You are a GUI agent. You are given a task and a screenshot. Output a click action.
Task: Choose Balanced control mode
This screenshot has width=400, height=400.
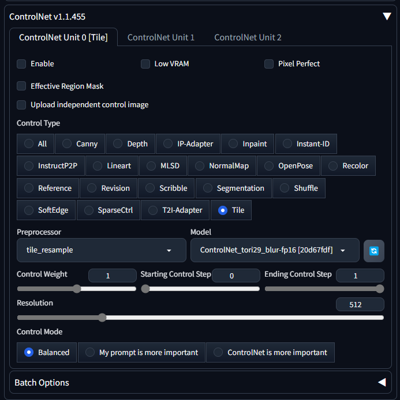(47, 352)
